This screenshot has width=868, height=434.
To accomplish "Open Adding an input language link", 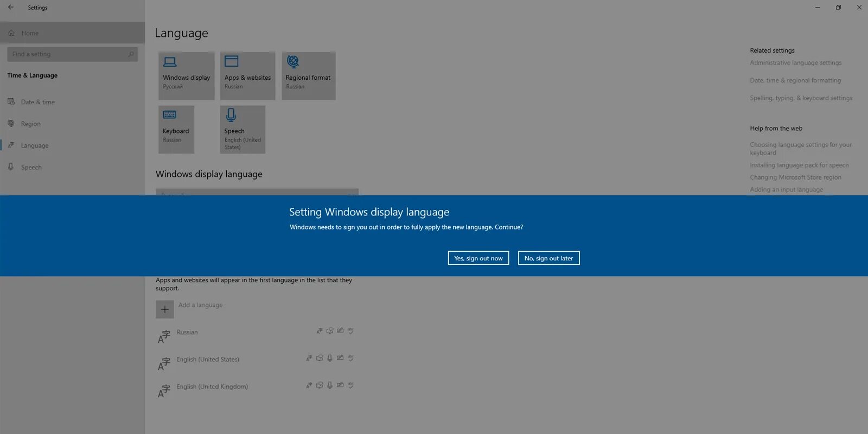I will (786, 189).
